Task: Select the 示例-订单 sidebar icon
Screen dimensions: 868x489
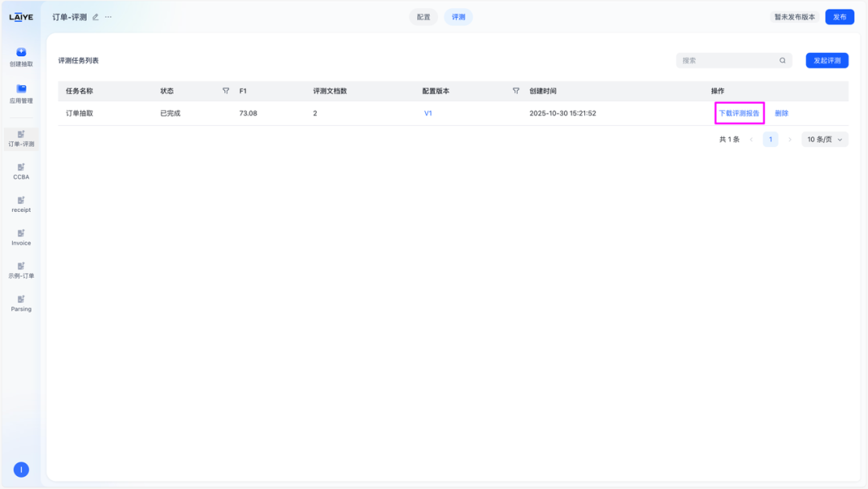Action: [20, 269]
